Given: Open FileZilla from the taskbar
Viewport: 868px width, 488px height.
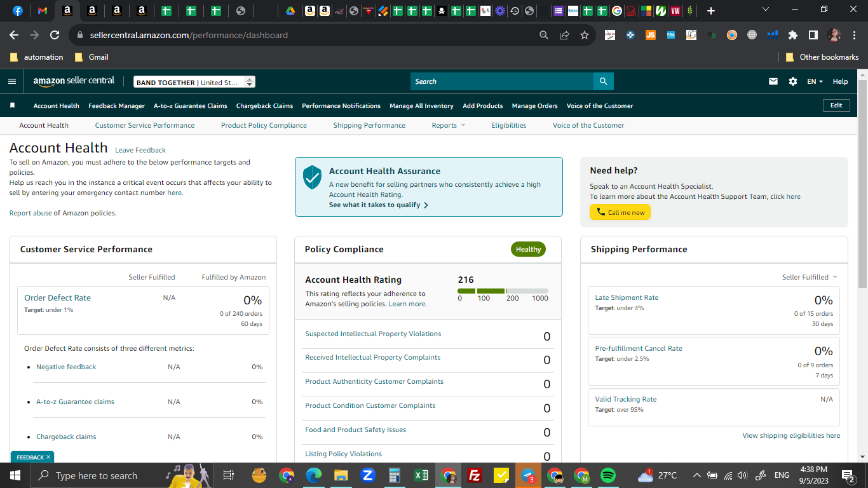Looking at the screenshot, I should click(x=474, y=475).
